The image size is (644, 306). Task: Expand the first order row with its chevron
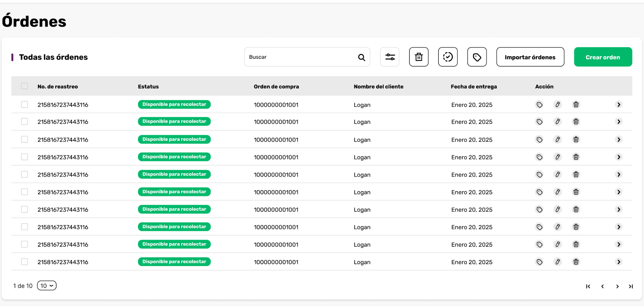[x=619, y=104]
